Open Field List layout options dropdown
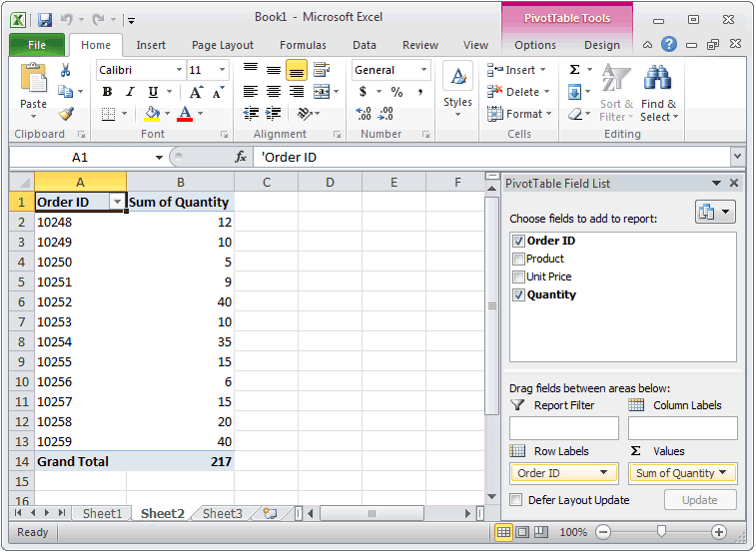This screenshot has height=552, width=756. 715,212
